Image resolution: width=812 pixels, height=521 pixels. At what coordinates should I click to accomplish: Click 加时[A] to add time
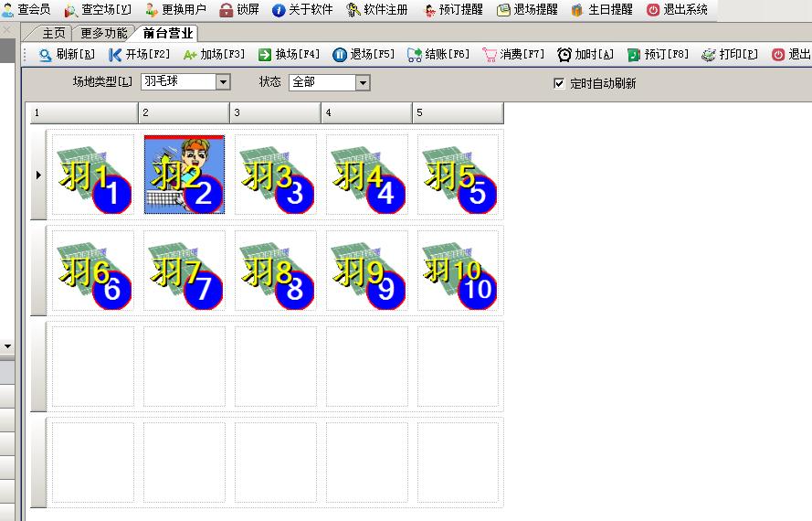585,55
